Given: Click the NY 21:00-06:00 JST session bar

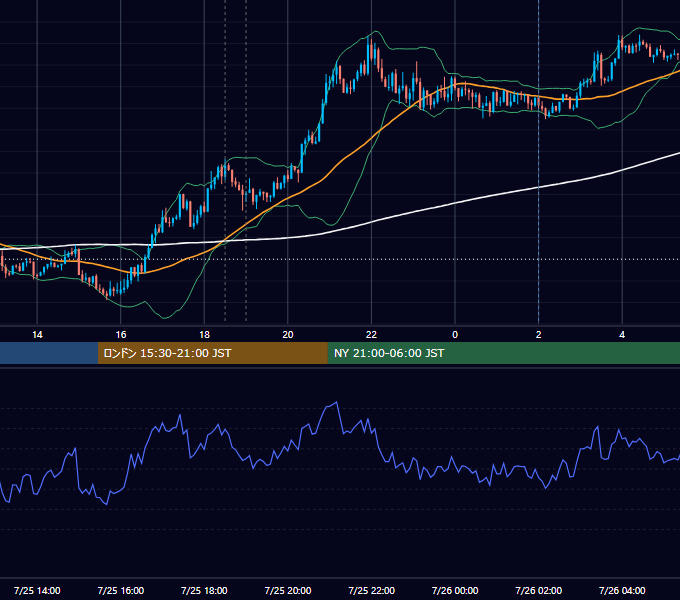Looking at the screenshot, I should [503, 353].
